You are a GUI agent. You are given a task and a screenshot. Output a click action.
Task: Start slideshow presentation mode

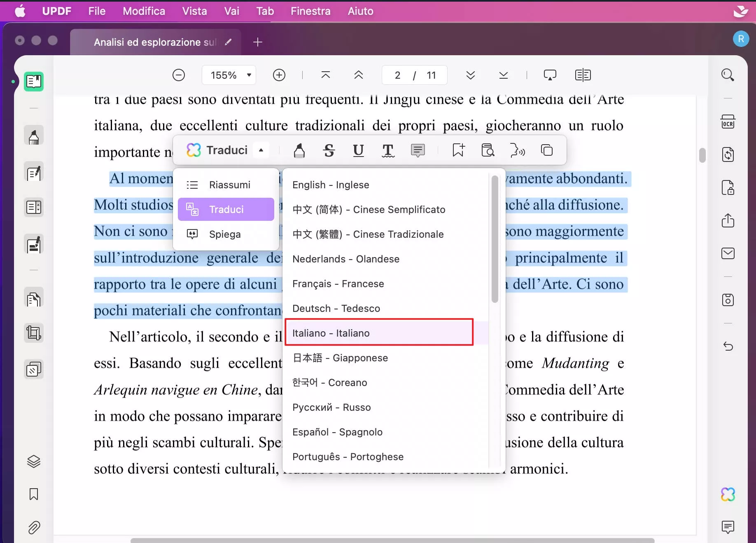tap(550, 75)
